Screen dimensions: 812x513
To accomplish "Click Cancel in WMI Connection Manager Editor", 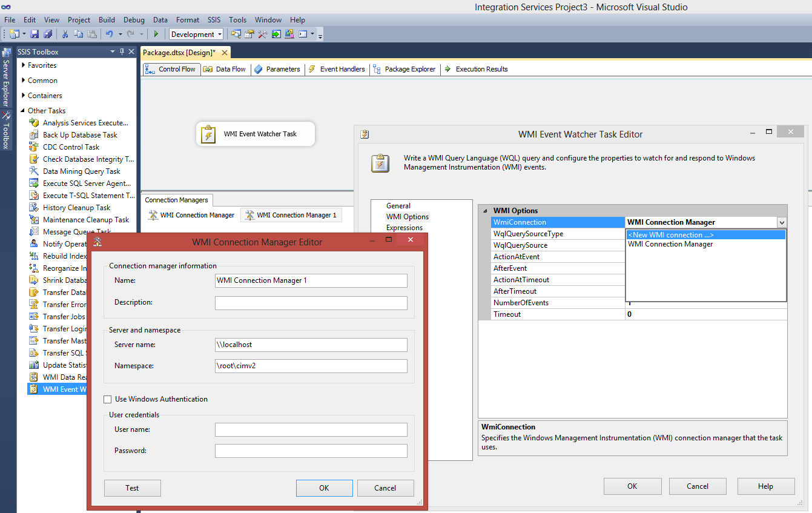I will pos(385,488).
